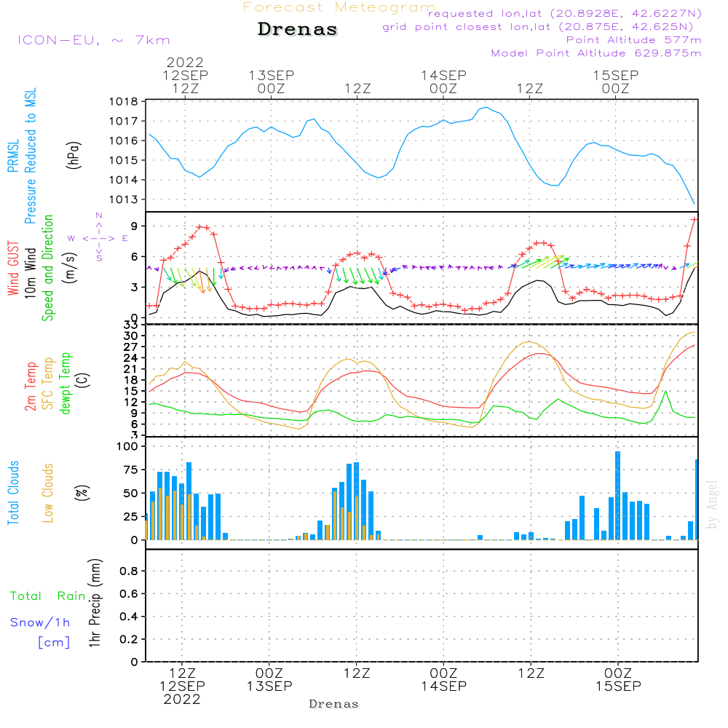
Task: Click the 'PRMSL Pressure Reduced to MSL' axis label
Action: tap(22, 156)
